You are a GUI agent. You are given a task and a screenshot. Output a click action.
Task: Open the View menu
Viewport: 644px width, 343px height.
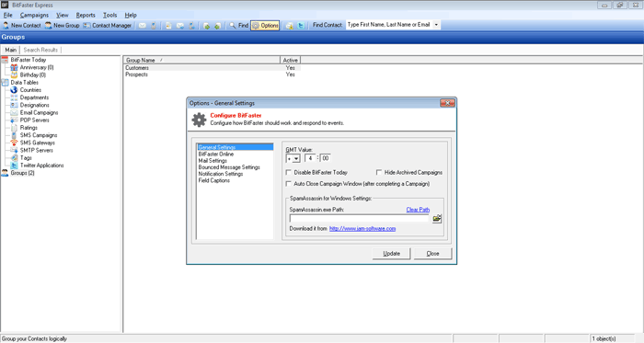click(x=62, y=16)
